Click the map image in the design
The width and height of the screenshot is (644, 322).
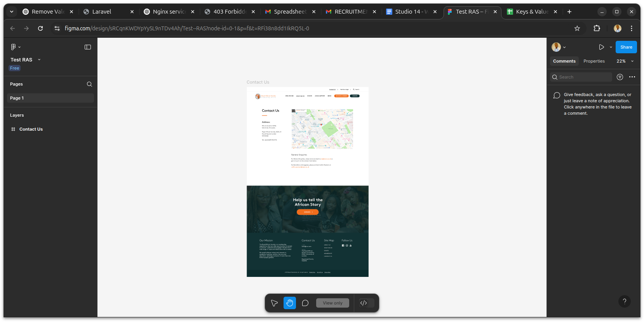(322, 129)
